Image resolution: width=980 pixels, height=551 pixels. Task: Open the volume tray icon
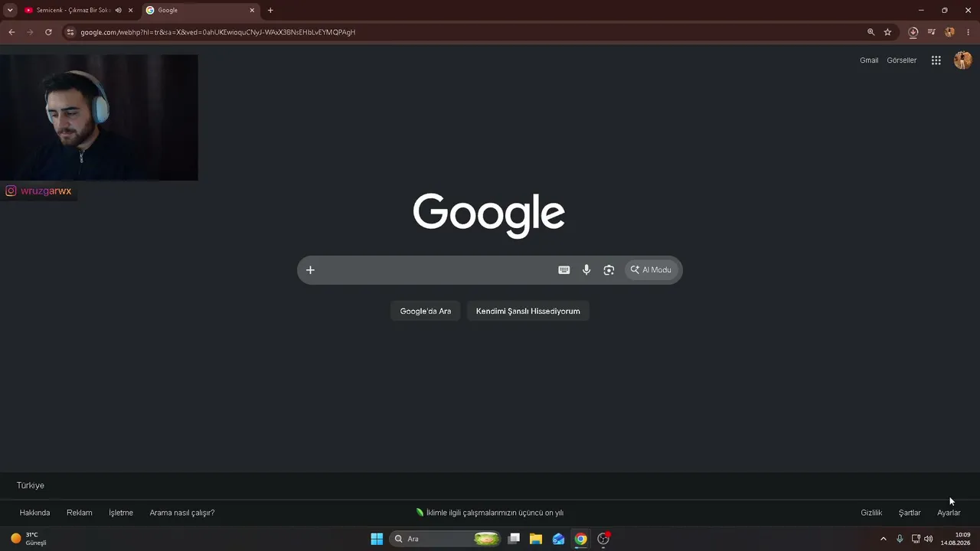pos(929,539)
